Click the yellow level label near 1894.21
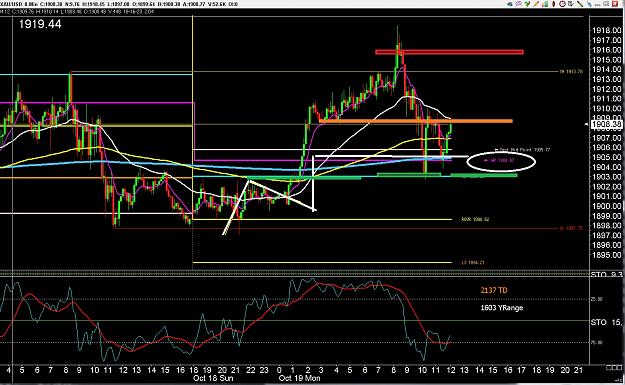 pos(472,262)
